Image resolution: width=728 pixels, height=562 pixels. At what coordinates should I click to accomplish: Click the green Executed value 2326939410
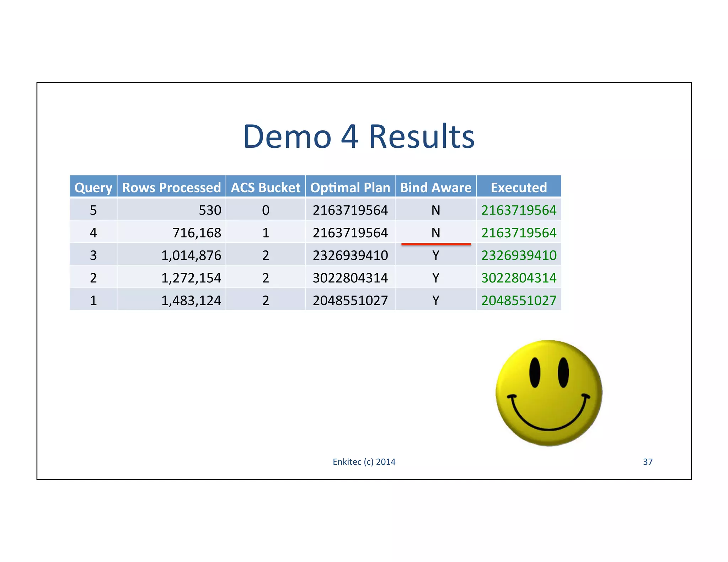click(519, 255)
